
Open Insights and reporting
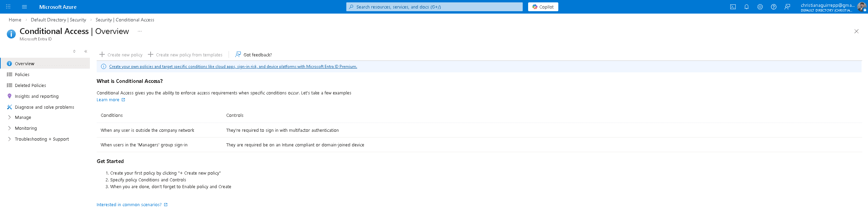tap(45, 96)
